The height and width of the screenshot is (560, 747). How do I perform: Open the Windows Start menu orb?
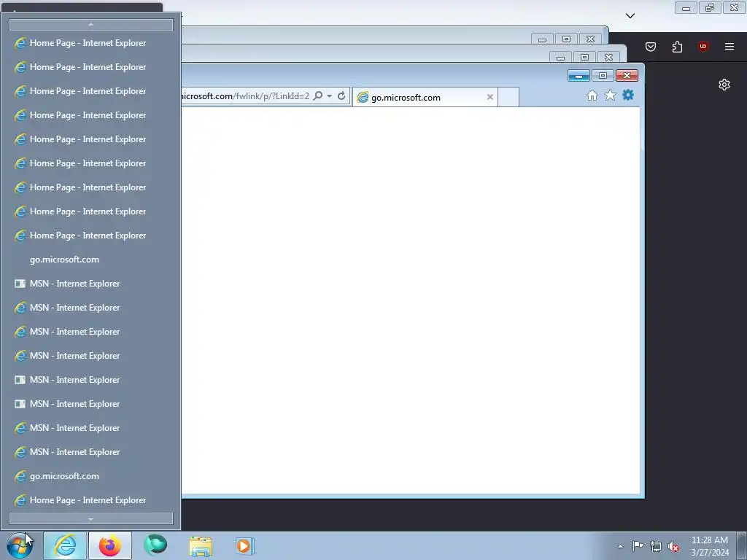coord(19,545)
